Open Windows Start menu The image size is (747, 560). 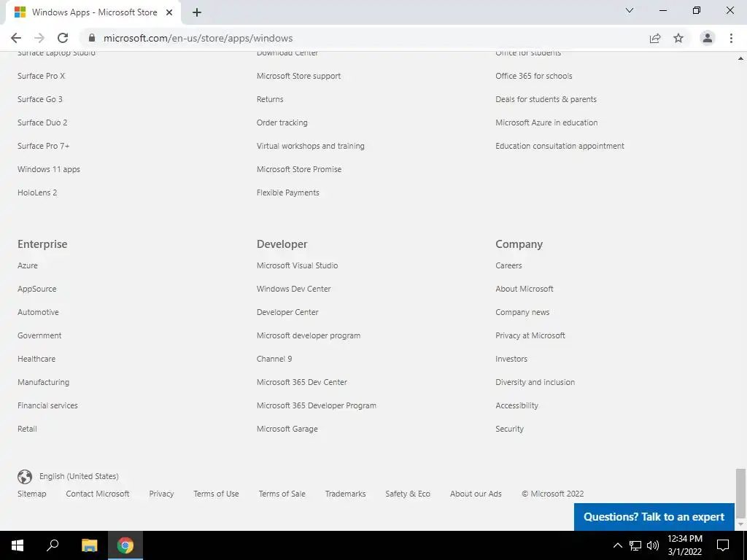(18, 545)
